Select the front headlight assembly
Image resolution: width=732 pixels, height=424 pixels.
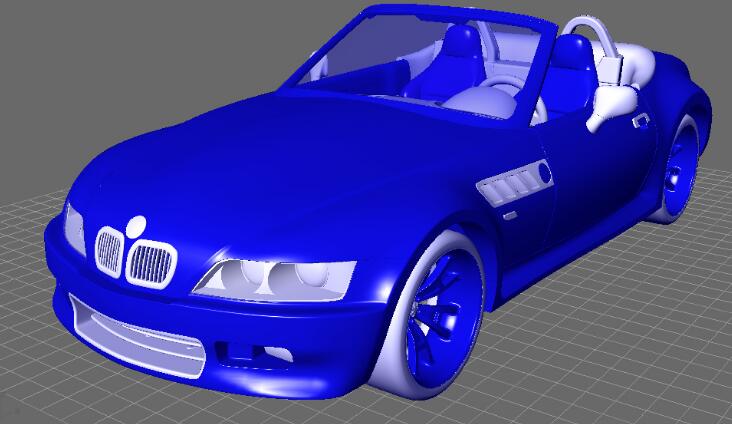(274, 279)
